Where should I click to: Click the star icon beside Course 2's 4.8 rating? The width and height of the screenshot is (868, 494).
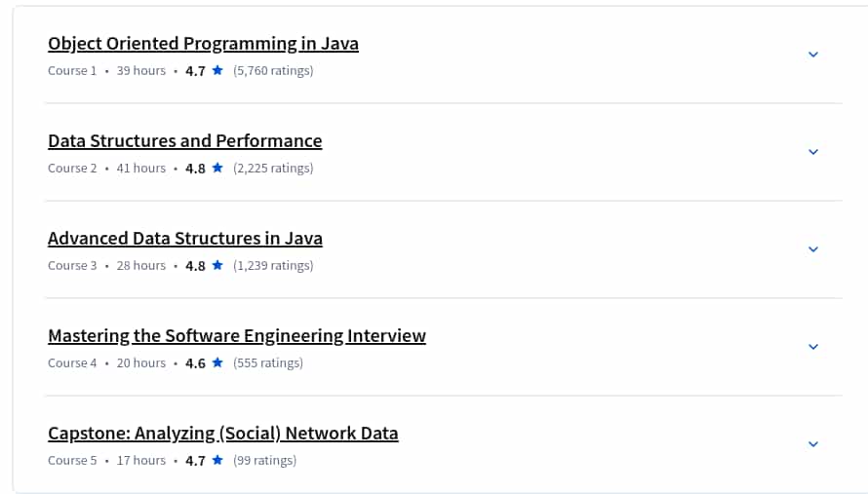point(217,168)
